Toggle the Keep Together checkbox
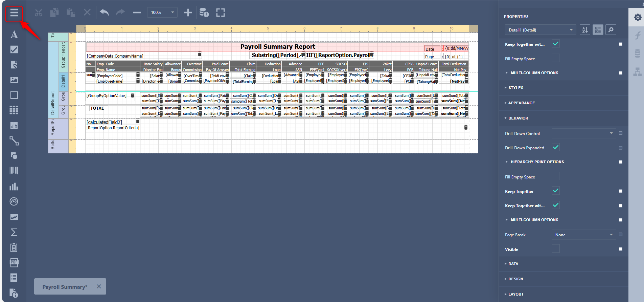 pyautogui.click(x=555, y=191)
